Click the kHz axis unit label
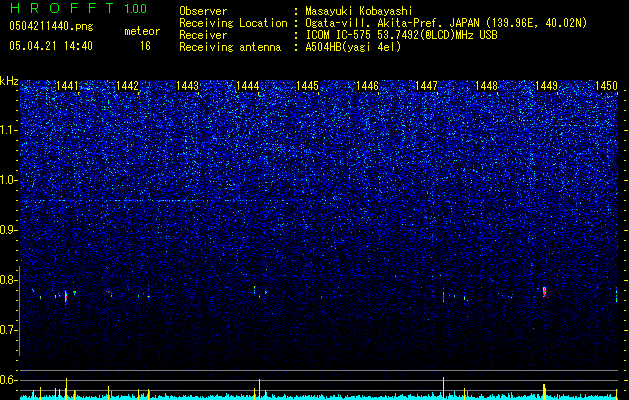629x400 pixels. click(9, 81)
